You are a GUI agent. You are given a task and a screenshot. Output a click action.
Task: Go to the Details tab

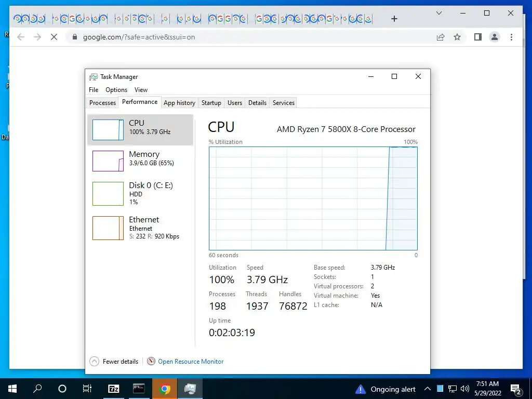point(257,103)
